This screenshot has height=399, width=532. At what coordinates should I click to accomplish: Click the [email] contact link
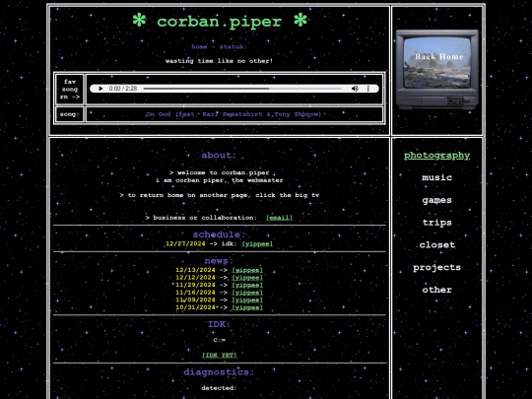click(x=279, y=218)
